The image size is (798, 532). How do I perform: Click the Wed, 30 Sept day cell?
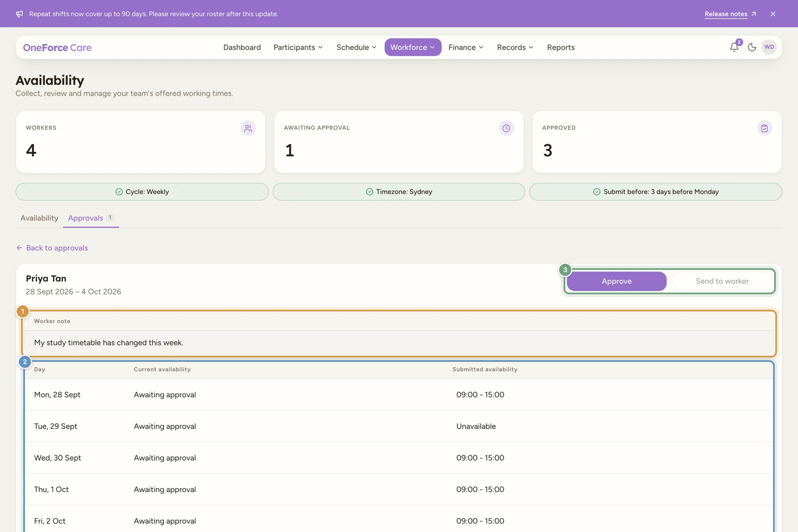[x=57, y=458]
